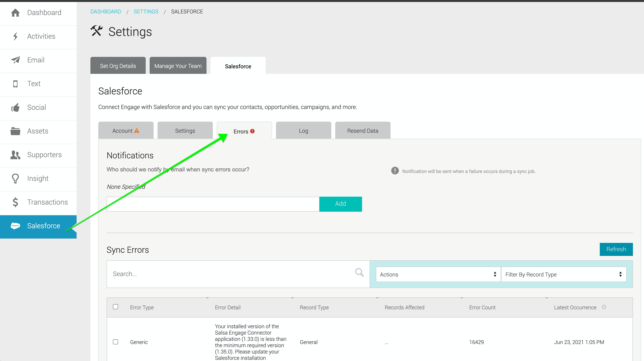The width and height of the screenshot is (644, 361).
Task: Open the Log sub-tab
Action: point(303,130)
